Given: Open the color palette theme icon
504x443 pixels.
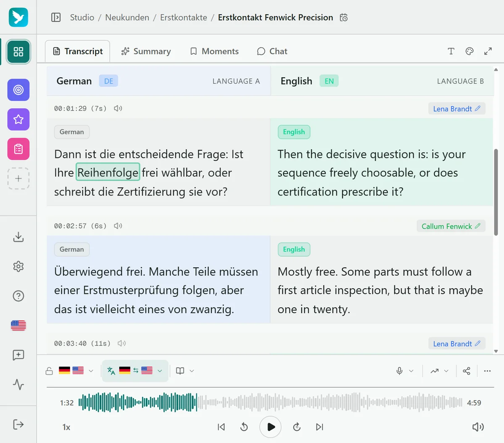Looking at the screenshot, I should point(470,51).
